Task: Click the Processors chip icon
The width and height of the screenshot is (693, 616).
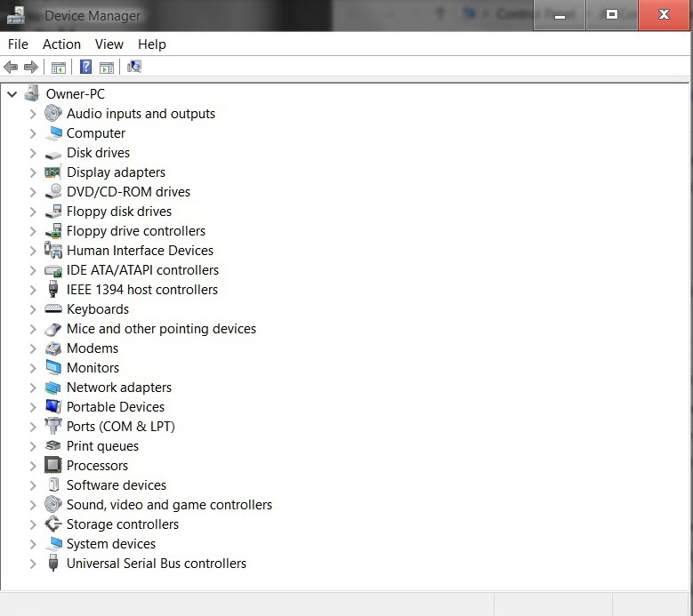Action: coord(53,465)
